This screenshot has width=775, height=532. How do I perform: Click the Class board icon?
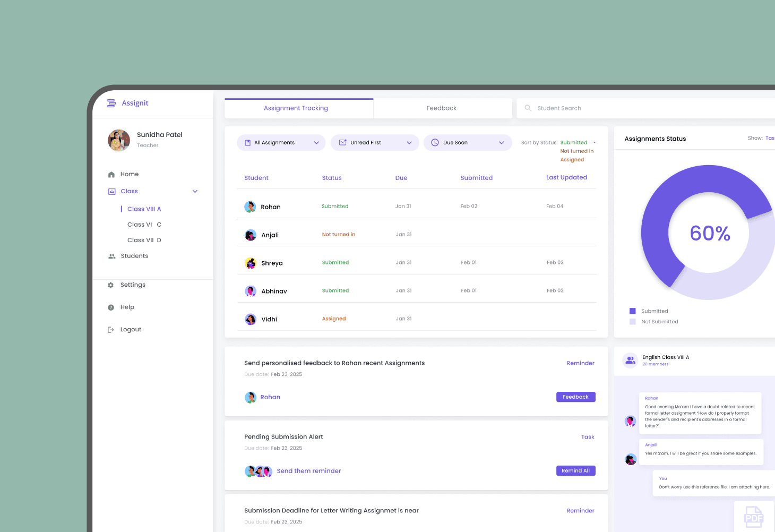pos(111,192)
